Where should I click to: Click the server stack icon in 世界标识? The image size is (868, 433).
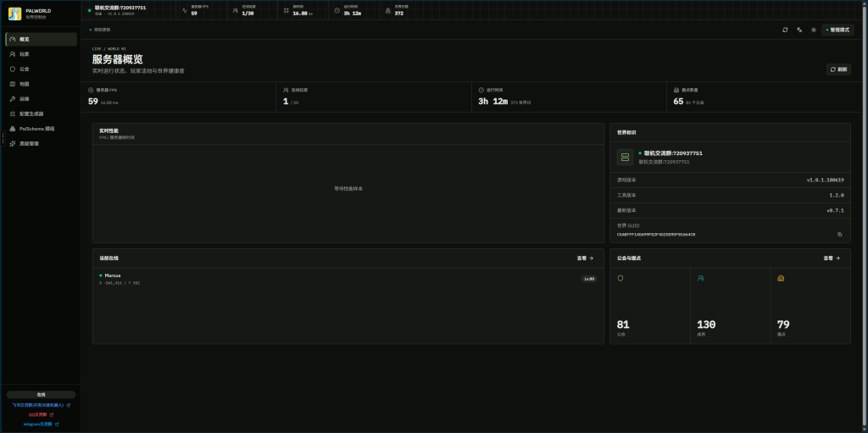(625, 158)
